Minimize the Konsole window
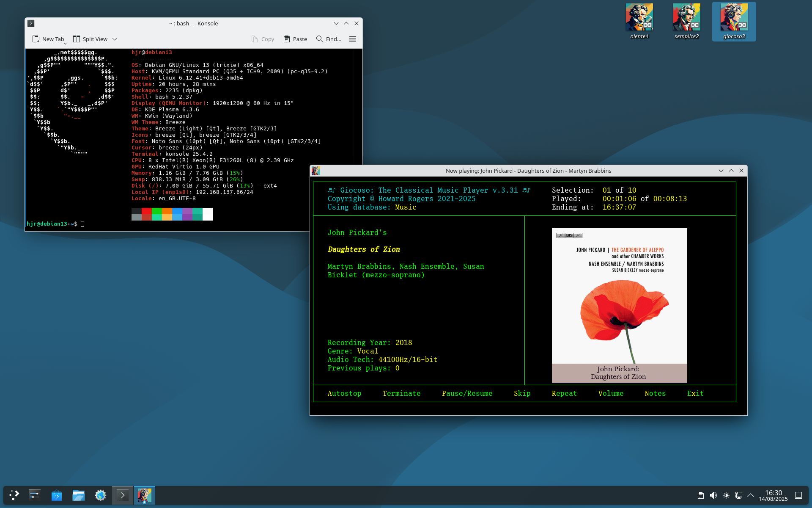The height and width of the screenshot is (508, 812). tap(336, 23)
